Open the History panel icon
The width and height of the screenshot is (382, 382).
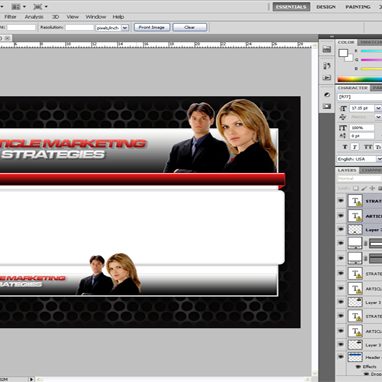click(327, 66)
